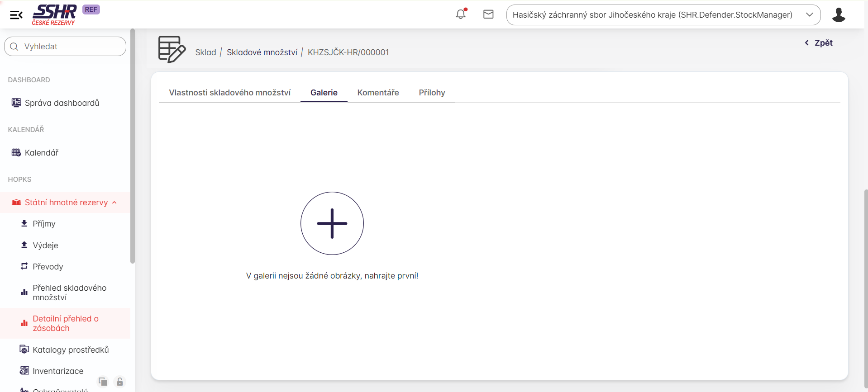
Task: Open Kalendář from sidebar
Action: 41,153
